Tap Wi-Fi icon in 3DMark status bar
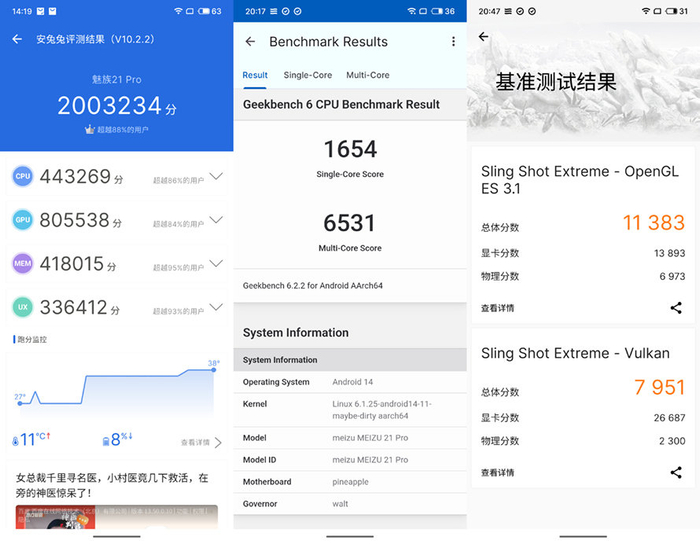Screen dimensions: 700x544 (646, 11)
